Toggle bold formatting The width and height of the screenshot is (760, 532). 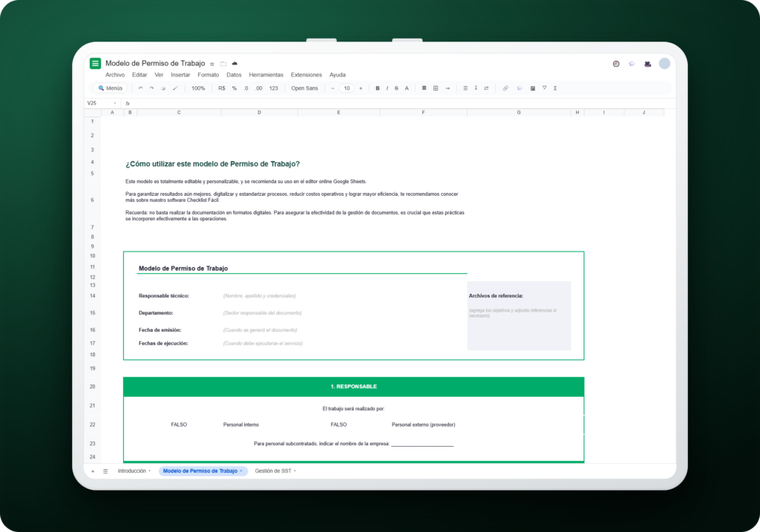click(378, 88)
